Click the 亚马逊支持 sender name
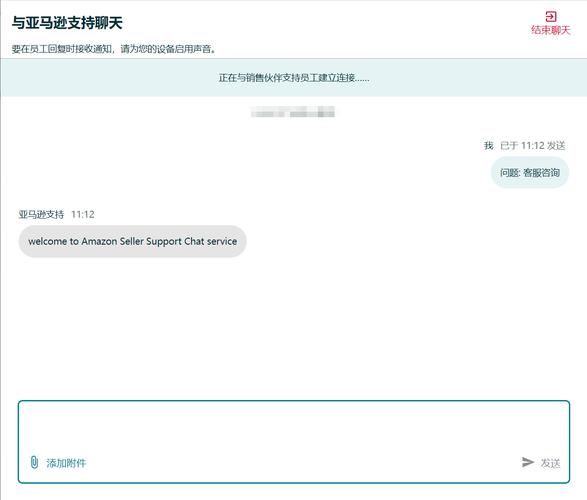This screenshot has height=500, width=587. point(41,214)
